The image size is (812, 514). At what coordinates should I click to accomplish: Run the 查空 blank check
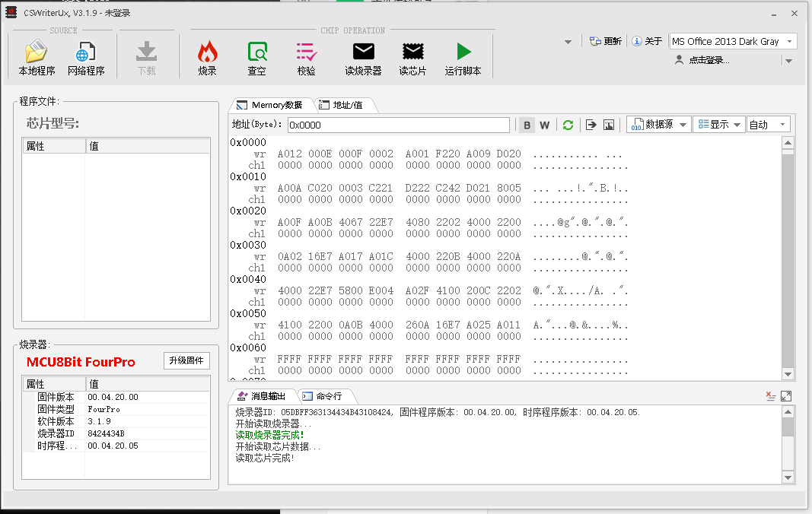(x=257, y=58)
